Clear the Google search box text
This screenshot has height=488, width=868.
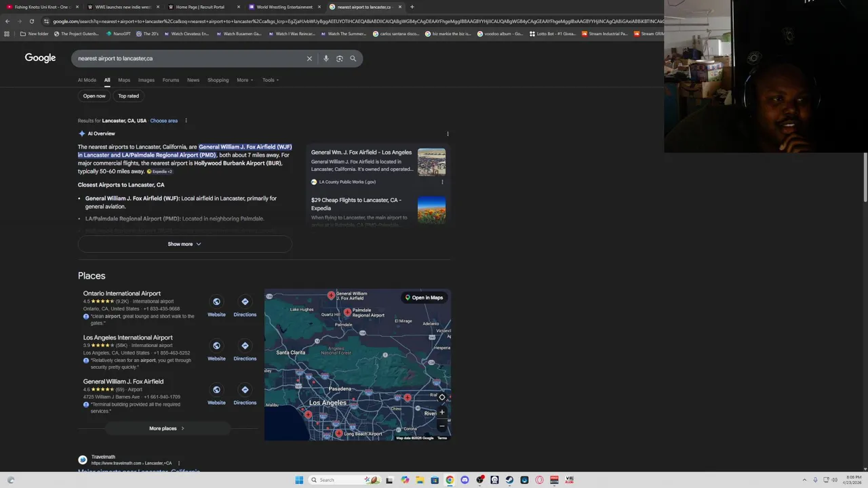(x=309, y=58)
